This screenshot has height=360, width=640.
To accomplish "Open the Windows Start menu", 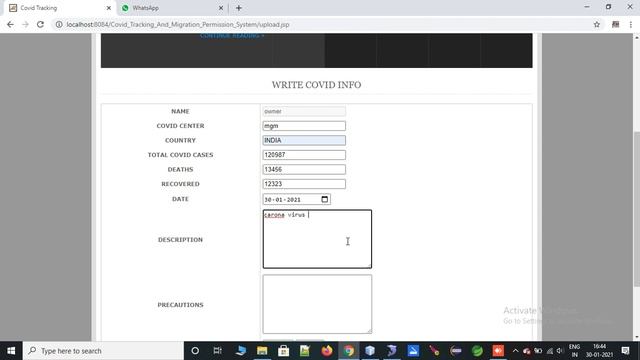I will (11, 351).
